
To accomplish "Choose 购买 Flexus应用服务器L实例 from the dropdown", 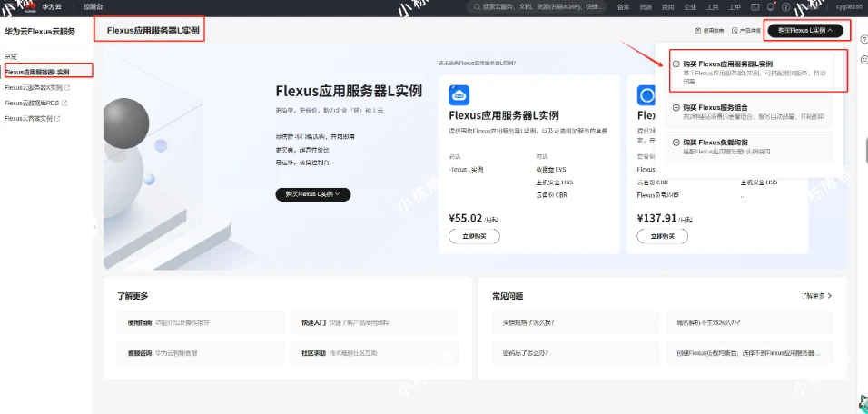I will 751,72.
